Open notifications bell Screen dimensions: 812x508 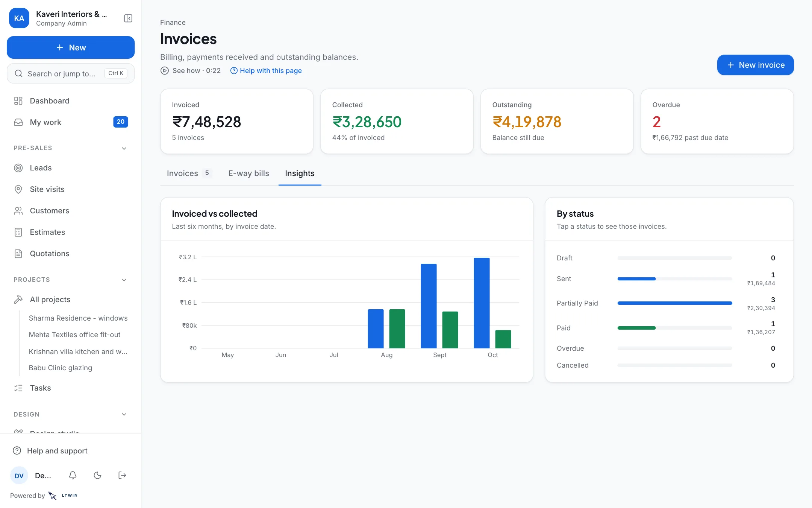point(73,475)
